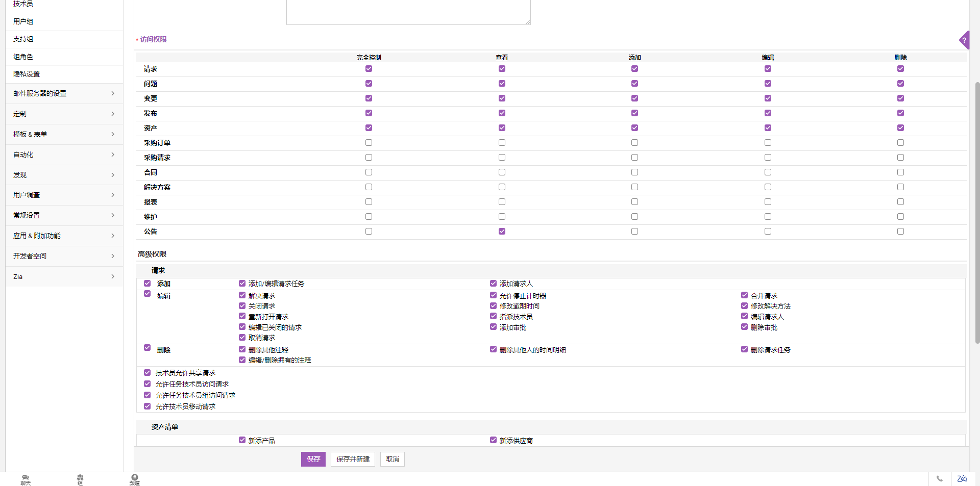Uncheck full control for 请求 row
This screenshot has width=980, height=486.
(x=369, y=69)
